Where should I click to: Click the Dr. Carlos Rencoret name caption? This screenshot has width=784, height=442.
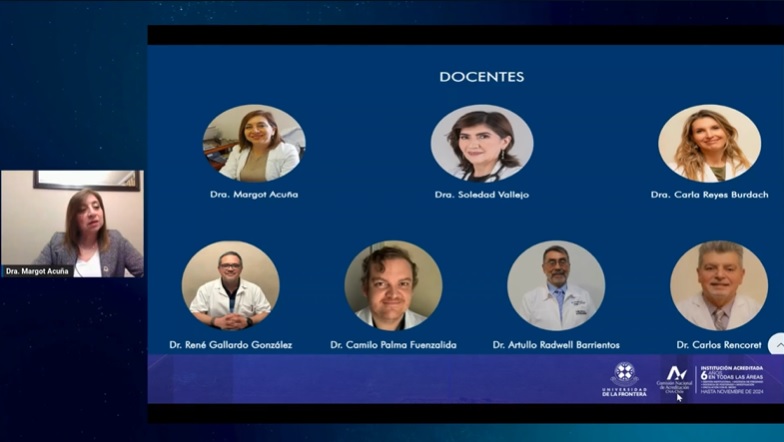click(718, 345)
